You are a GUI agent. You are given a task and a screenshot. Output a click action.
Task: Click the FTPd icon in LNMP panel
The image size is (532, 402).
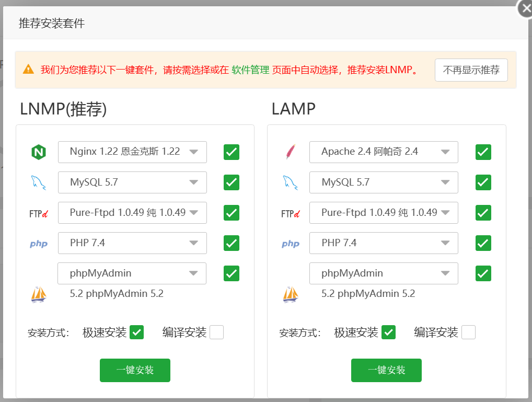pos(39,213)
